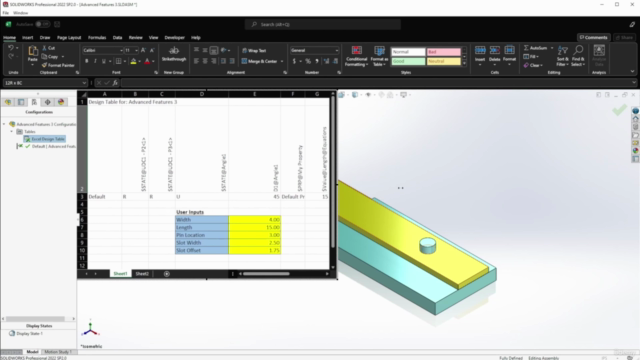This screenshot has height=360, width=640.
Task: Click the Excel search box
Action: click(323, 24)
